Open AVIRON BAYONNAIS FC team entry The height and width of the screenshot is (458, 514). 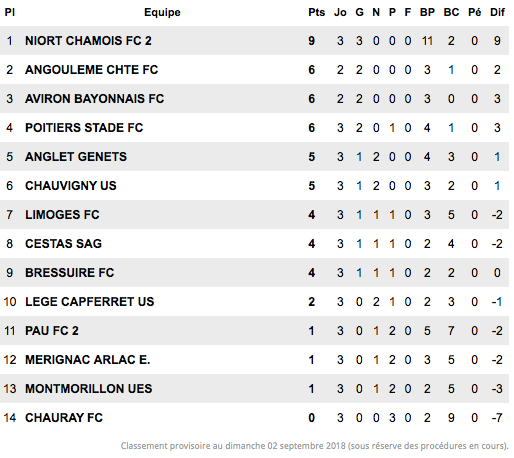click(x=95, y=99)
